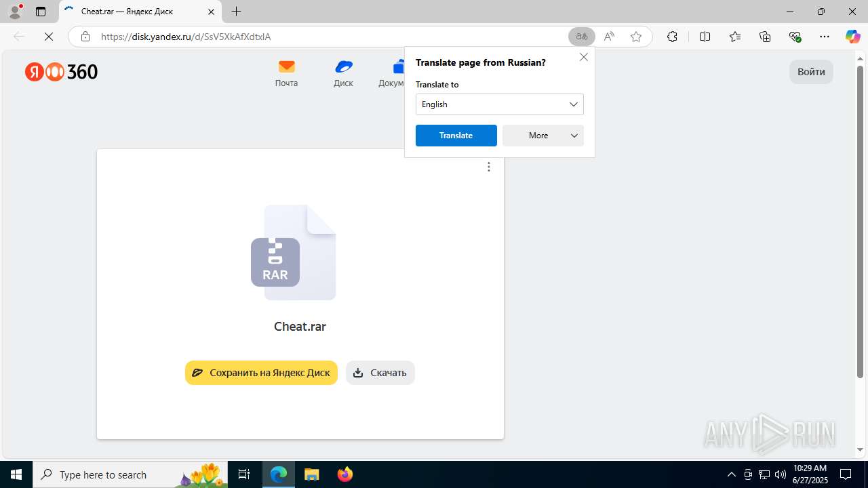Open the Документы service icon
The image size is (868, 488).
click(x=392, y=73)
